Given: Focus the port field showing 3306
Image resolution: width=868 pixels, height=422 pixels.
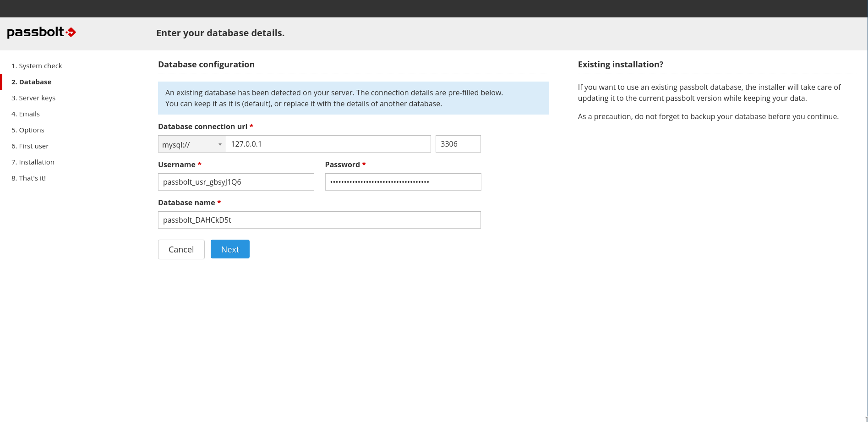Looking at the screenshot, I should pyautogui.click(x=458, y=144).
